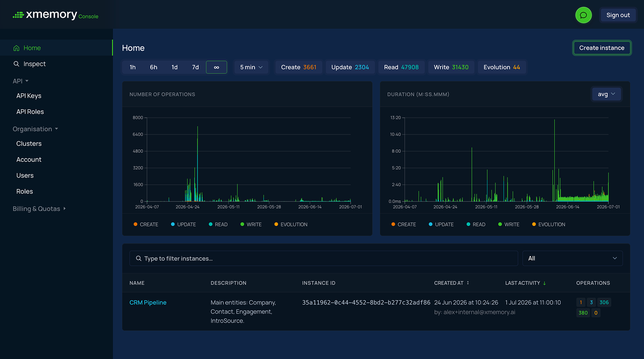The width and height of the screenshot is (644, 359).
Task: Click the OPERATIONS column header
Action: [x=593, y=283]
